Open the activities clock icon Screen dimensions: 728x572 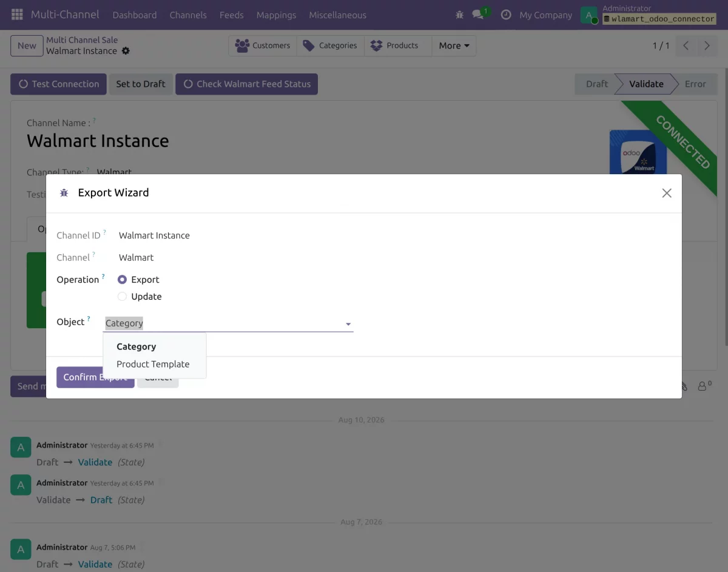coord(505,15)
